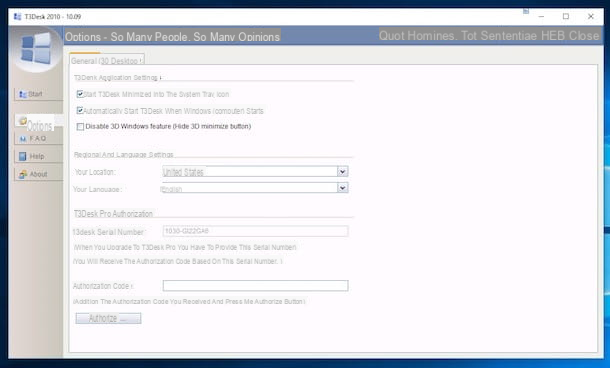Click the About icon
This screenshot has width=610, height=368.
click(23, 174)
